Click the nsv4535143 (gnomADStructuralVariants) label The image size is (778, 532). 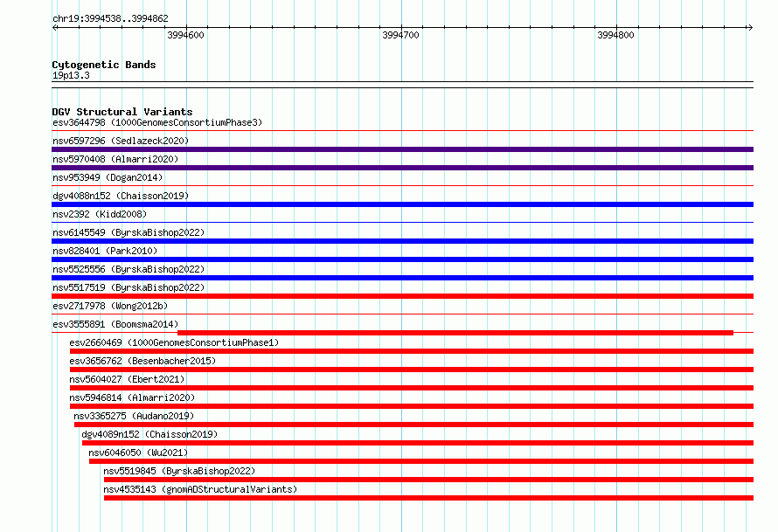[x=200, y=489]
